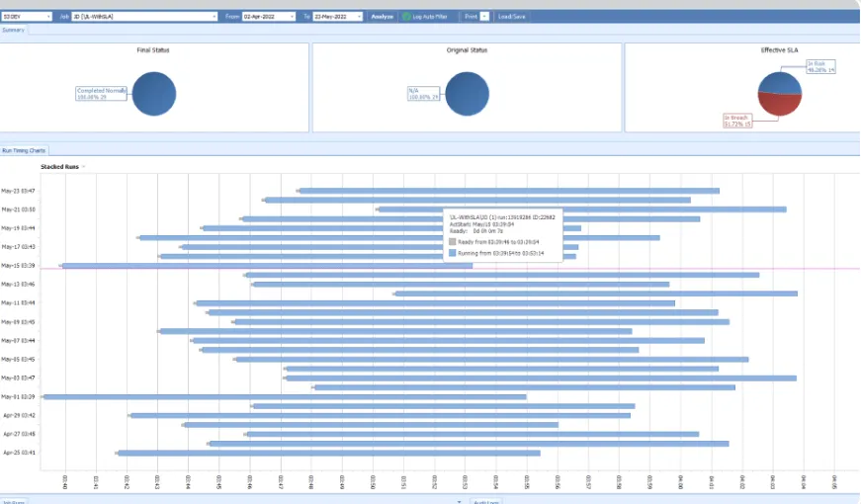Open the From date picker dropdown
Screen dimensions: 861x504
pyautogui.click(x=293, y=17)
